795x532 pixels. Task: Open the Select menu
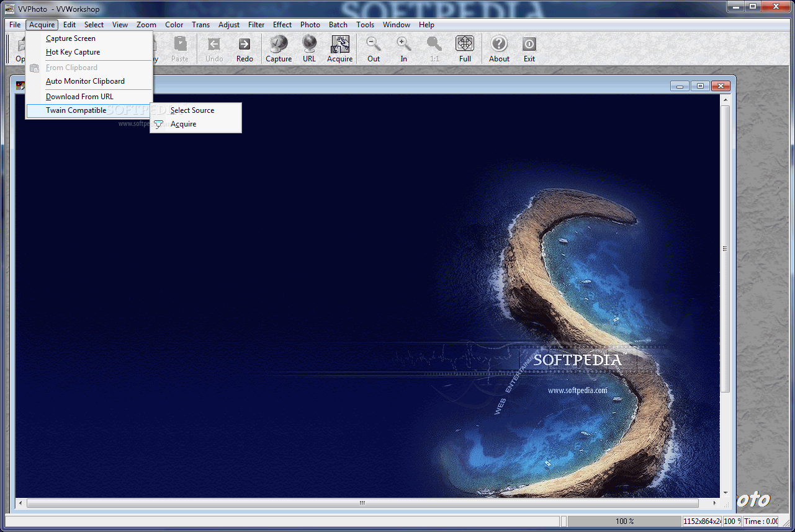point(94,25)
